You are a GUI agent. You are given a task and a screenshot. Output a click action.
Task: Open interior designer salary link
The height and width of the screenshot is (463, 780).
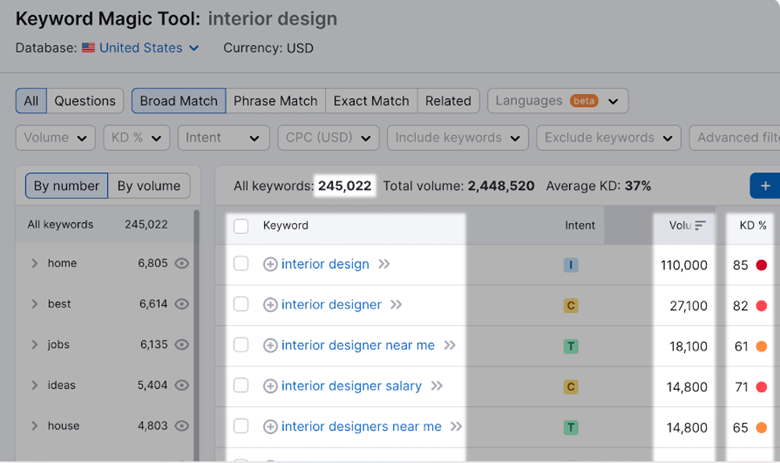351,386
